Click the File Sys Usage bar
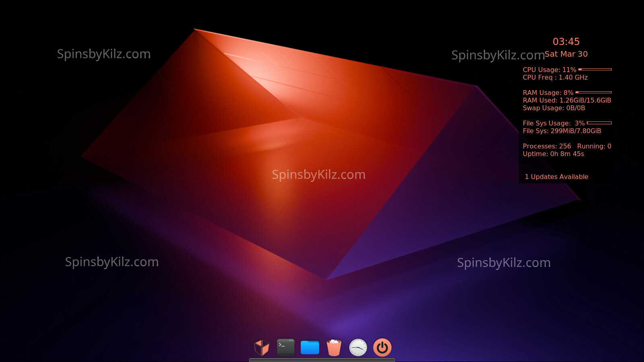 (599, 123)
